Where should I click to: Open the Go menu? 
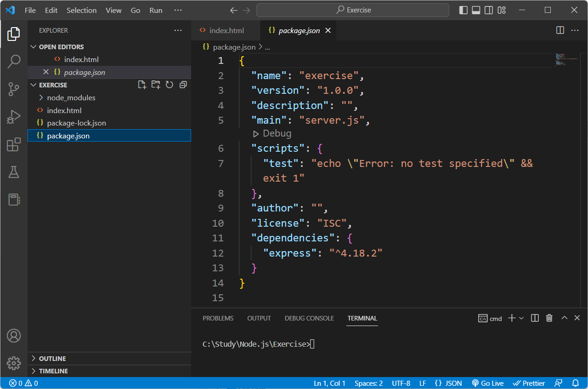pyautogui.click(x=136, y=10)
